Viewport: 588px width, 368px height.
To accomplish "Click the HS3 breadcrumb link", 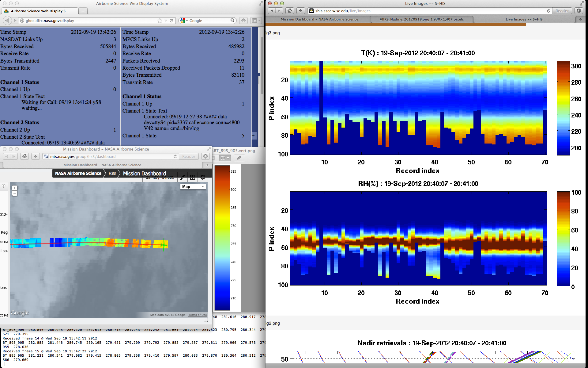I will coord(112,173).
